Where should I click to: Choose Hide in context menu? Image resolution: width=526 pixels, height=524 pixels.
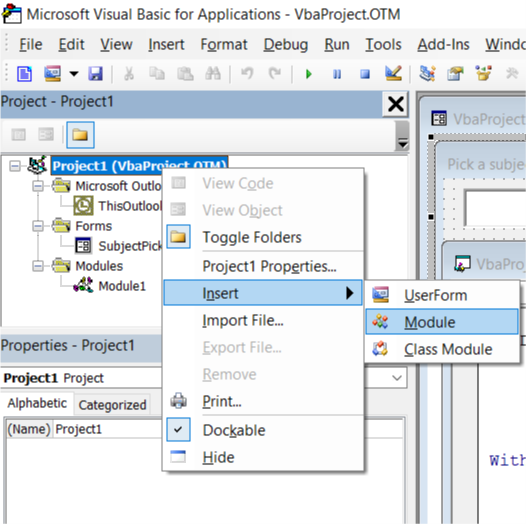263,457
